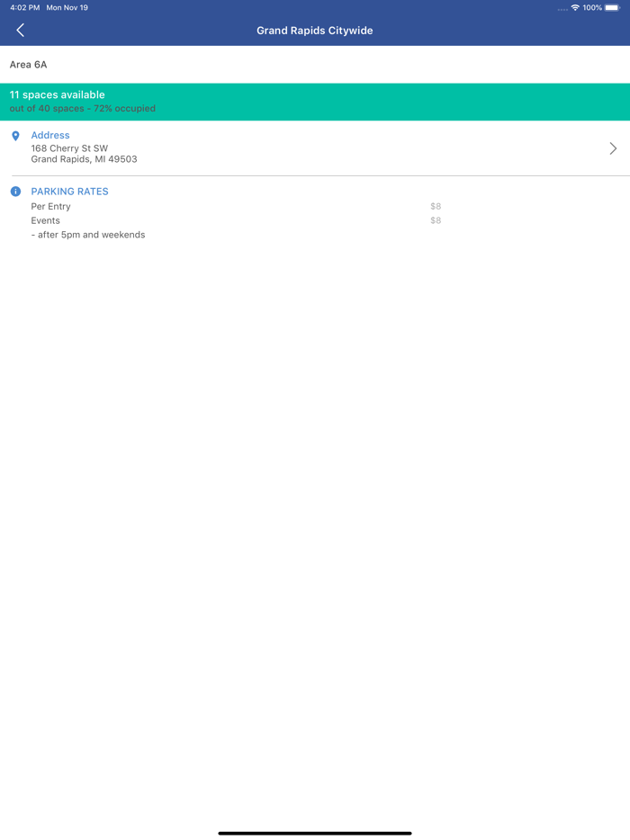Tap the 4:02 PM clock

24,7
